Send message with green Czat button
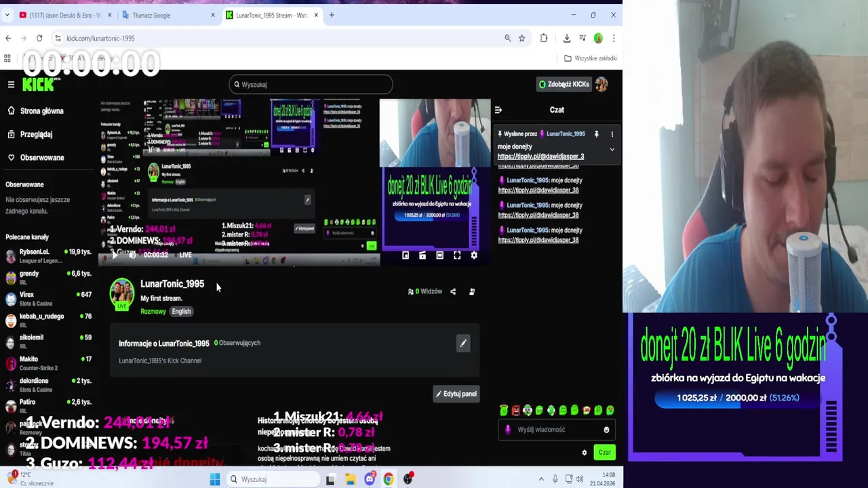Screen dimensions: 868x488 (x=604, y=452)
